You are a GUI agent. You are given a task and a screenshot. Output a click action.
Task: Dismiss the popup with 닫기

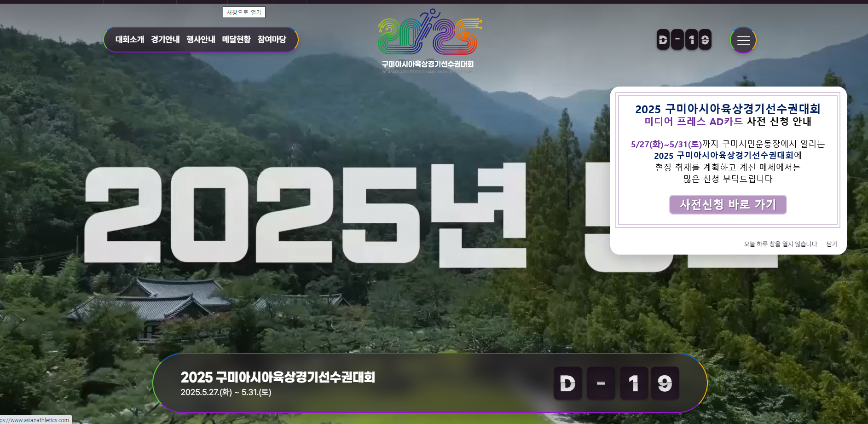click(x=832, y=244)
